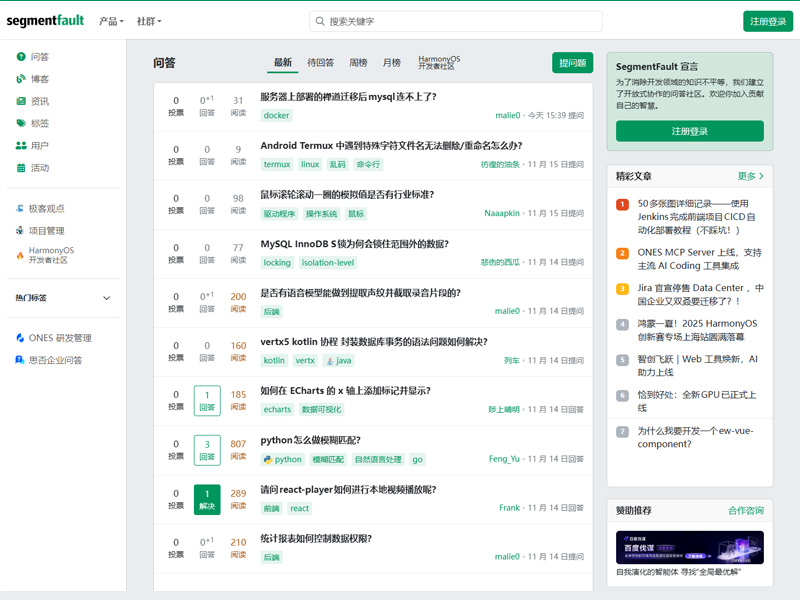This screenshot has width=800, height=600.
Task: Select the 周榜 tab
Action: tap(358, 63)
